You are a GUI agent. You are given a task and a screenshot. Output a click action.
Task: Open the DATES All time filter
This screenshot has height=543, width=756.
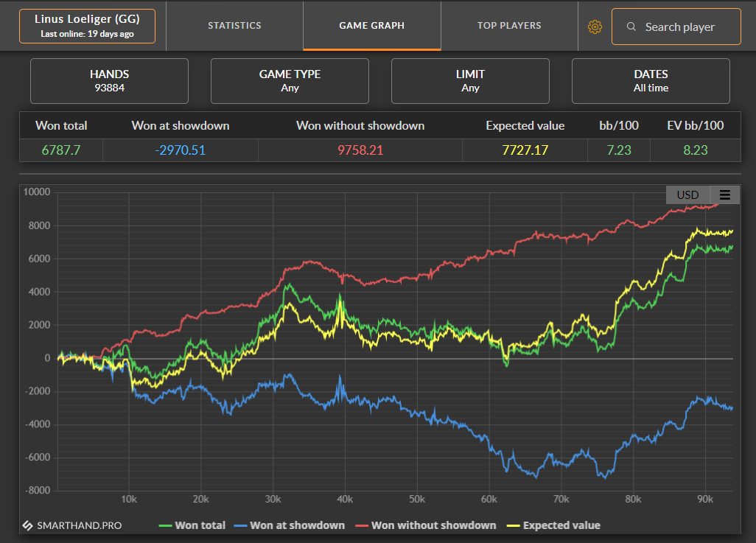[x=651, y=81]
